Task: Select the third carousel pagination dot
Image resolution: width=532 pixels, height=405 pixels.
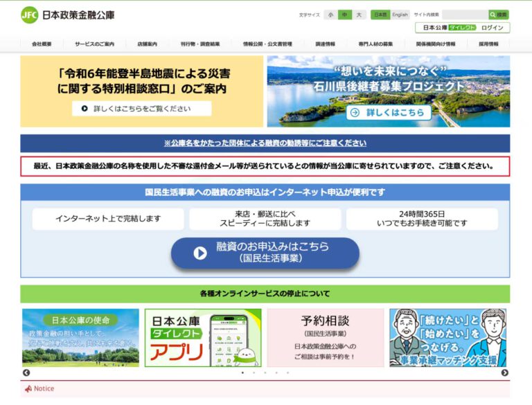Action: (x=265, y=372)
